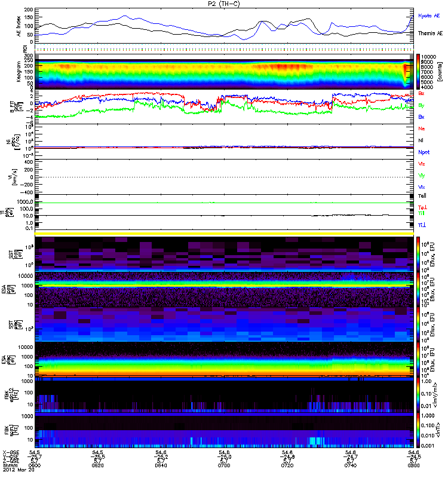Click the Y-GSE value -24.5

tap(413, 457)
